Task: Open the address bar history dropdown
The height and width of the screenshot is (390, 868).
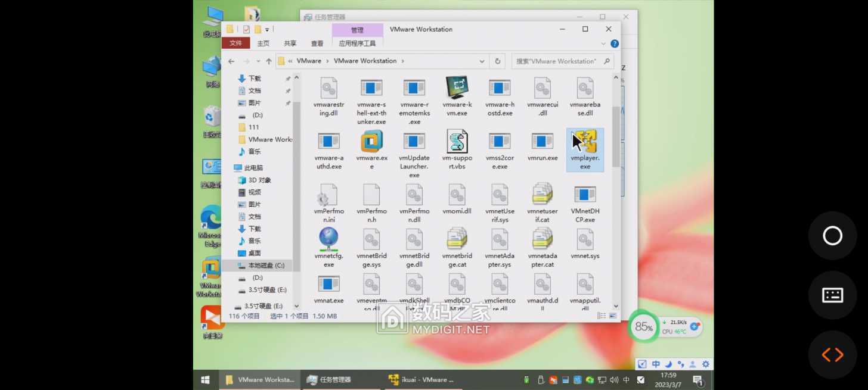Action: point(482,61)
